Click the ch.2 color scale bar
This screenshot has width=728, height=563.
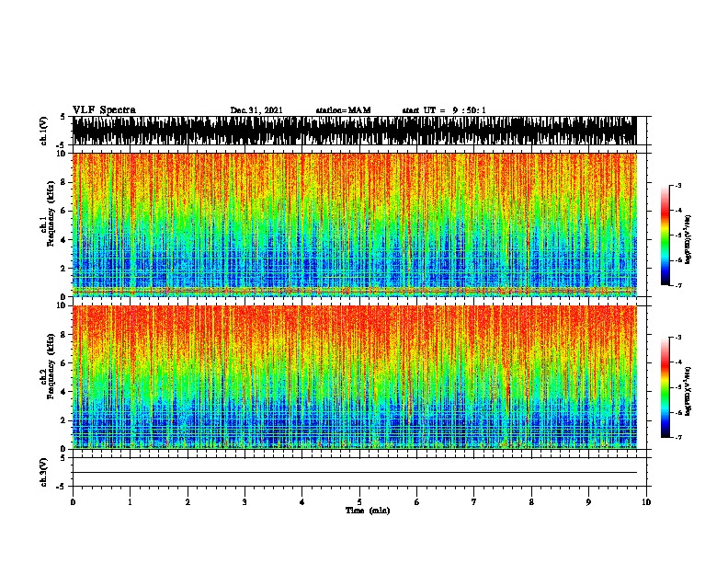tap(665, 387)
